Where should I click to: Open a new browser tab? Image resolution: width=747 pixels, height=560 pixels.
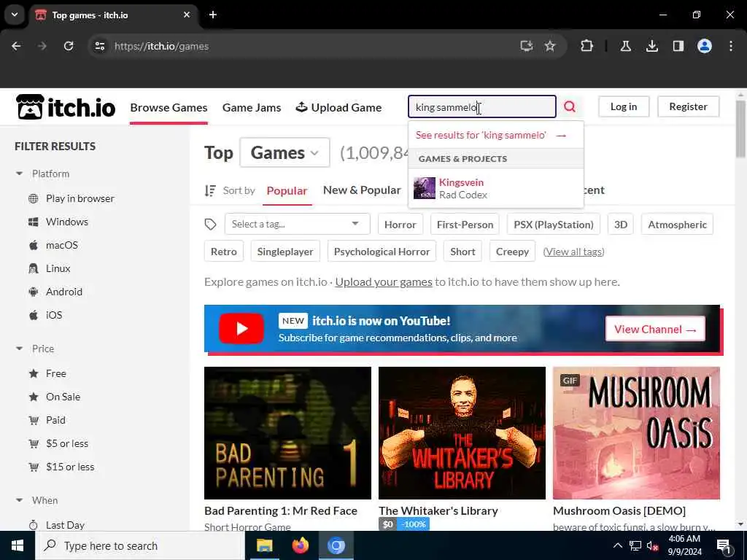213,15
